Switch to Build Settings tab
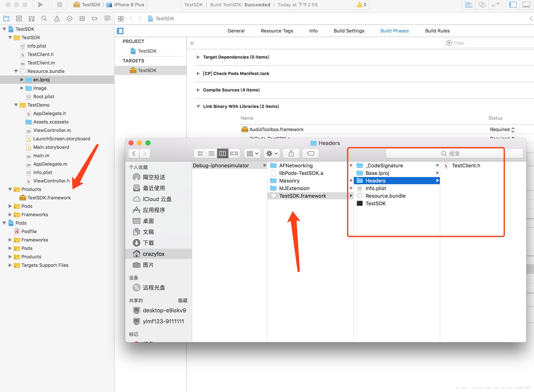The height and width of the screenshot is (392, 534). coord(349,31)
